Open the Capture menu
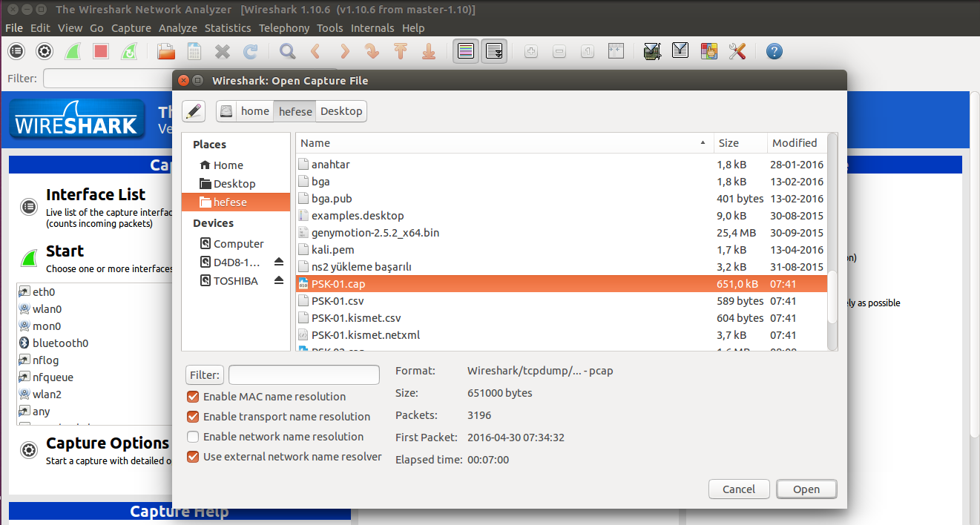Screen dimensions: 980x525 [x=131, y=28]
